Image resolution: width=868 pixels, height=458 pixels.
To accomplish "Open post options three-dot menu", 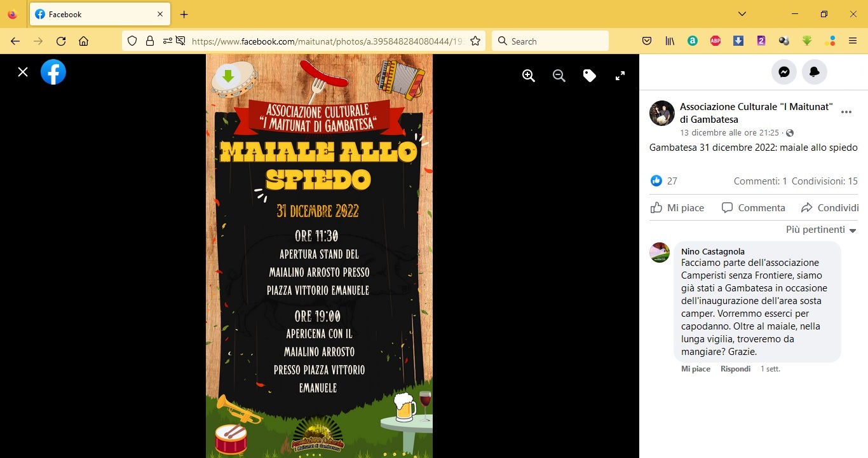I will coord(846,112).
